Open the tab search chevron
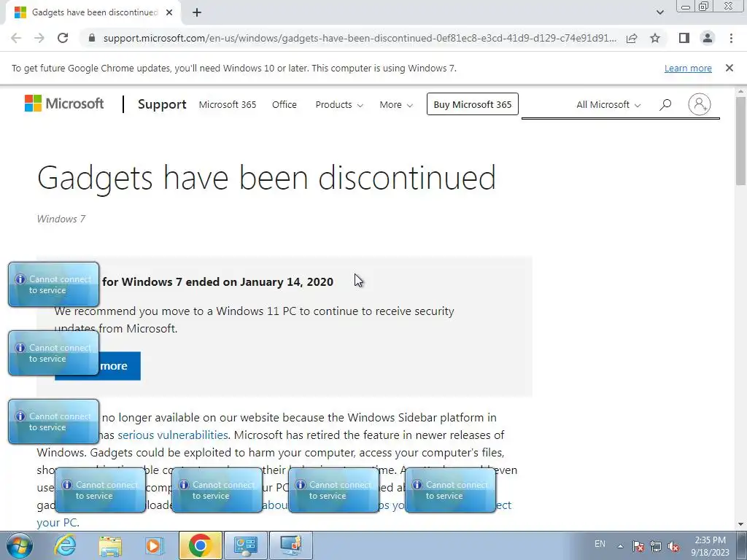Image resolution: width=747 pixels, height=560 pixels. [659, 12]
